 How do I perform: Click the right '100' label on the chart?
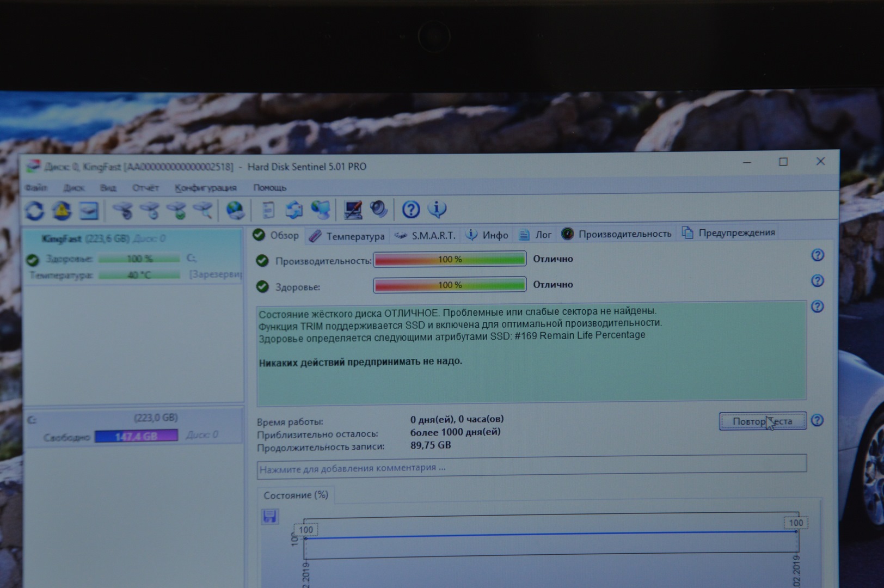(x=796, y=523)
